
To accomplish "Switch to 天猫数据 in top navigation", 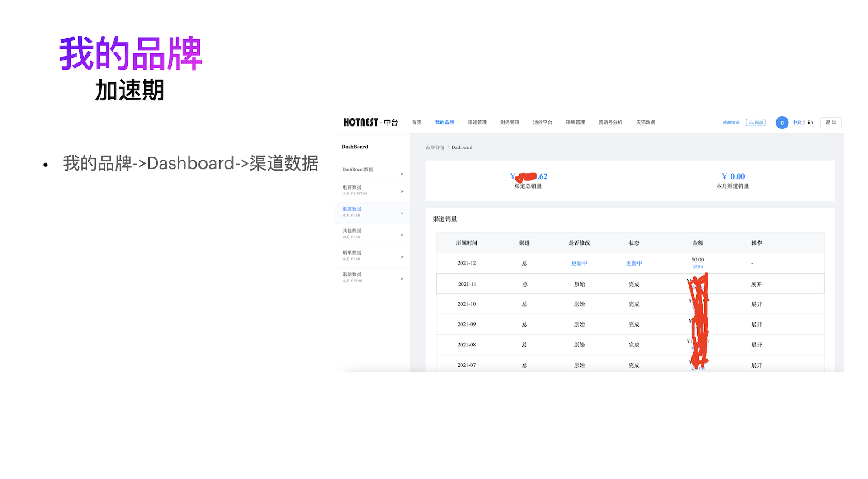I will click(x=645, y=123).
